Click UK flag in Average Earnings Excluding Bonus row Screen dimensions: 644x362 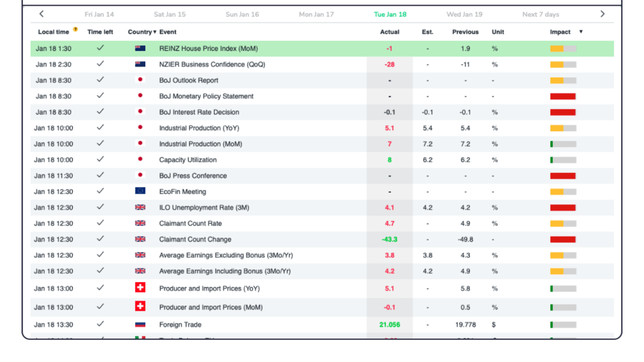coord(140,255)
